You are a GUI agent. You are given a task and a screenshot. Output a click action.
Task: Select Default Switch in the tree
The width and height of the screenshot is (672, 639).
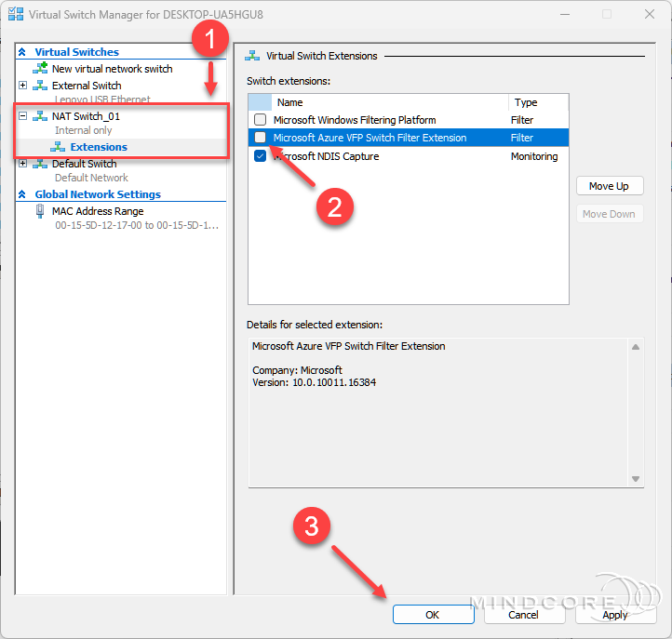[x=84, y=164]
